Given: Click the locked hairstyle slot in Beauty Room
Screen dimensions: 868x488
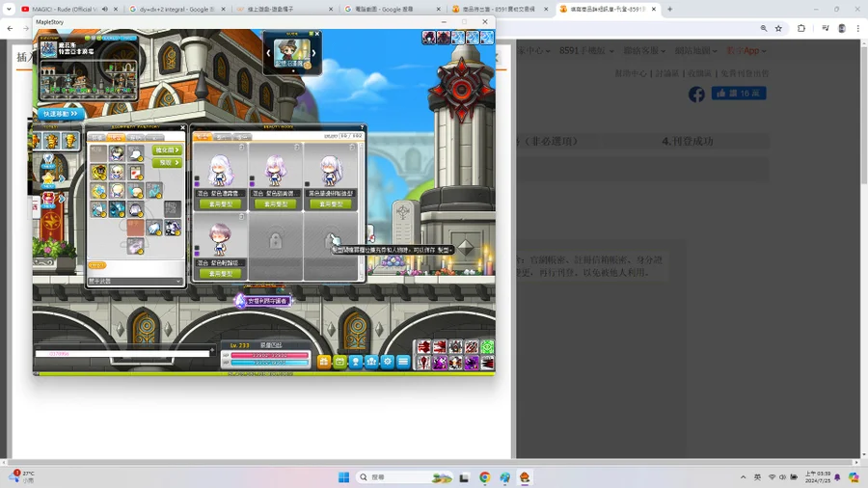Looking at the screenshot, I should [x=276, y=241].
